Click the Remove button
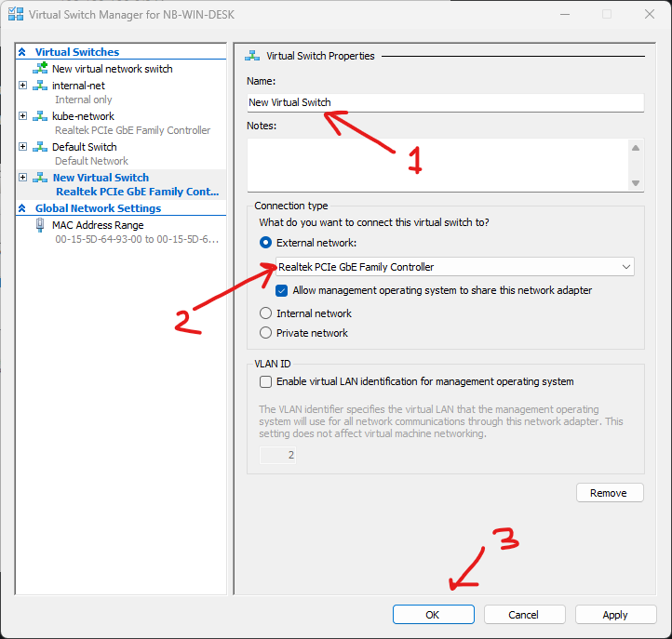This screenshot has width=672, height=639. click(610, 493)
